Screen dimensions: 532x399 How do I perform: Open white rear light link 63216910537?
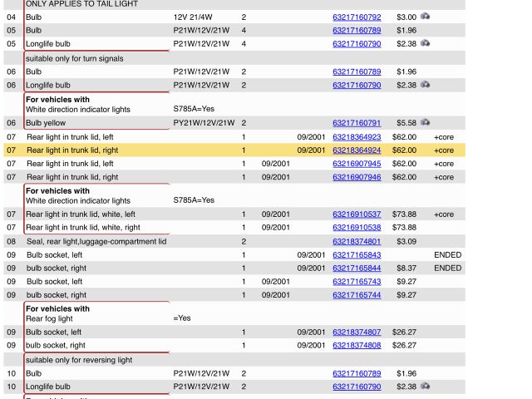(x=357, y=214)
